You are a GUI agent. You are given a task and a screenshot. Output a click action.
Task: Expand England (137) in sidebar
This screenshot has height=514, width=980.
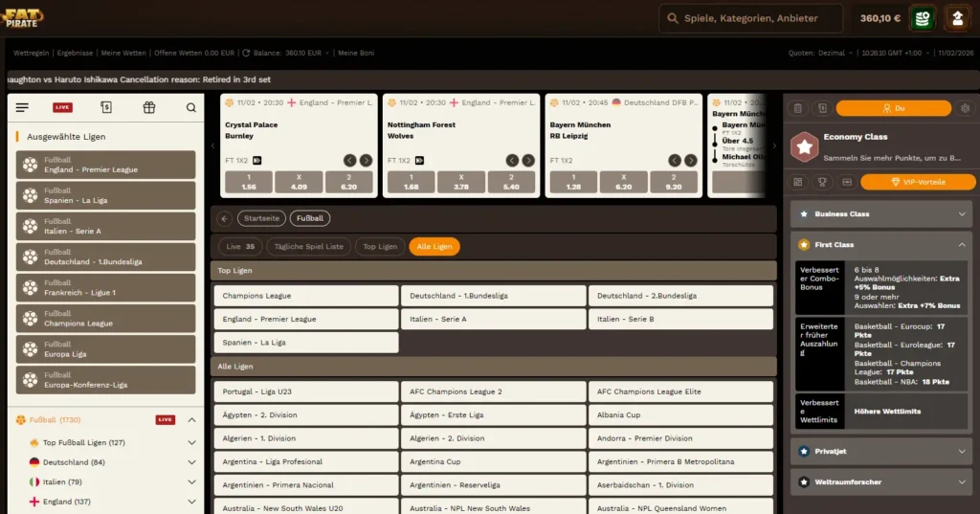tap(191, 503)
